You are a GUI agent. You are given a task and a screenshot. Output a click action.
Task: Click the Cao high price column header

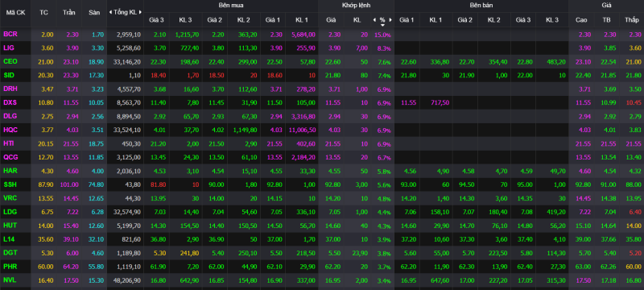[581, 19]
